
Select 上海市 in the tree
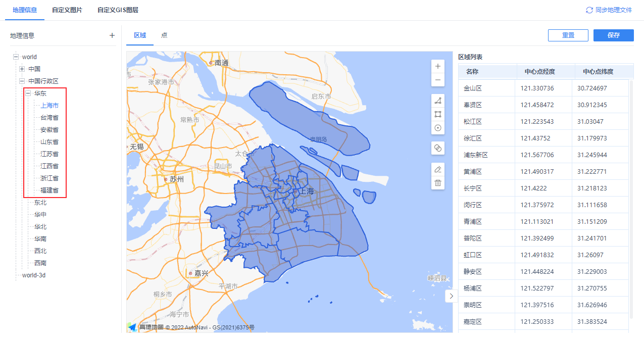49,106
